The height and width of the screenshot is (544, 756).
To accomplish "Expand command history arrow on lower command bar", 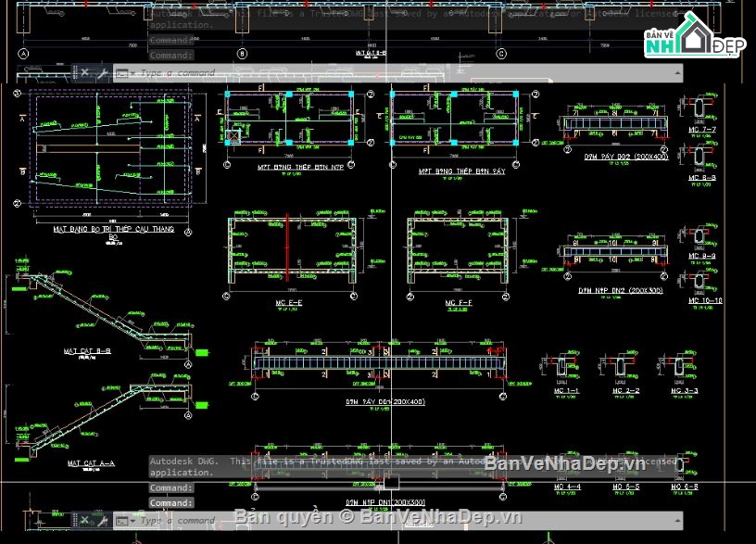I will coord(675,521).
